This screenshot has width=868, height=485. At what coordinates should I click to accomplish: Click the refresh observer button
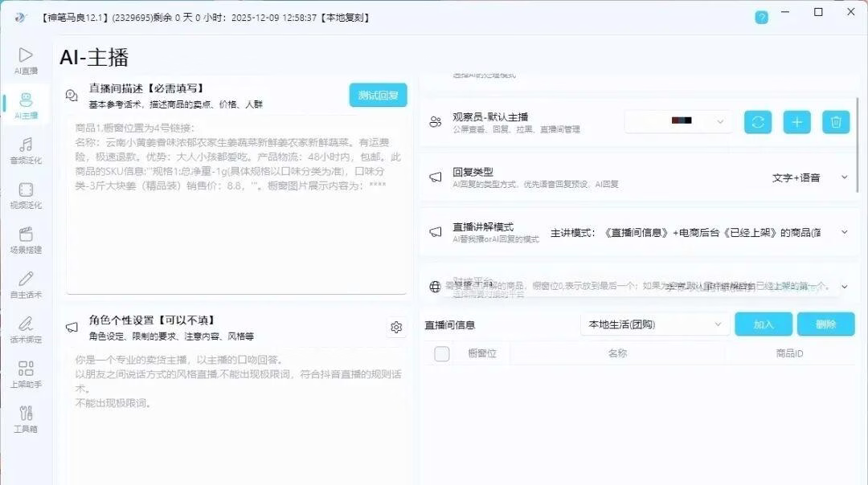coord(758,122)
